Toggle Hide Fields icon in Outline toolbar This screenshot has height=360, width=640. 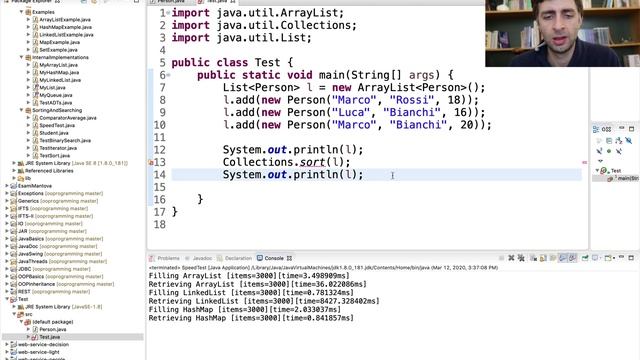coord(629,140)
